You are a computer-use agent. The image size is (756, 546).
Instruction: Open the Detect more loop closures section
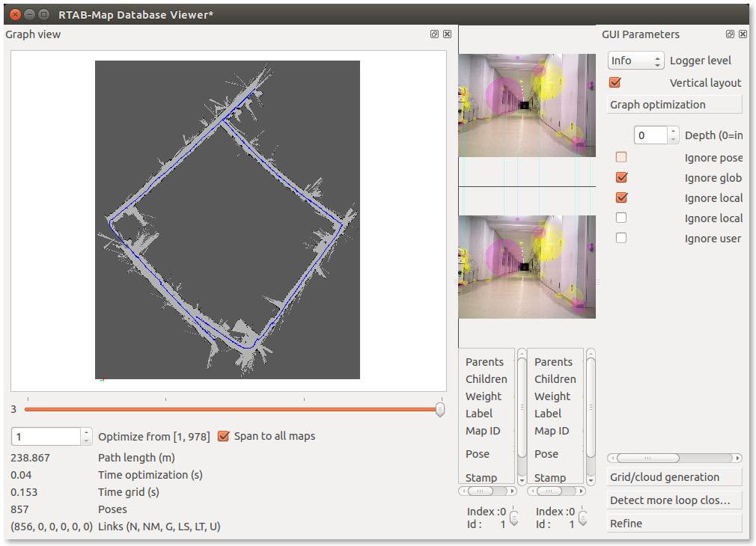tap(674, 500)
